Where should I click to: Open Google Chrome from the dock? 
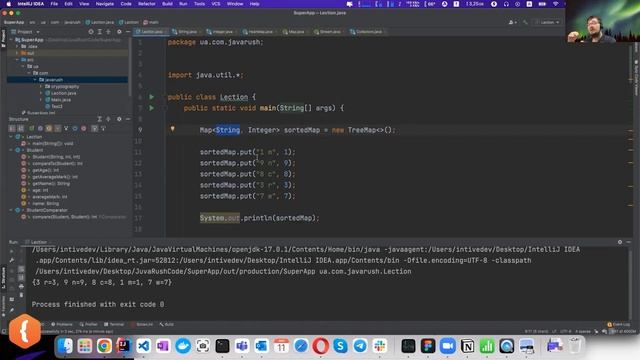[104, 346]
